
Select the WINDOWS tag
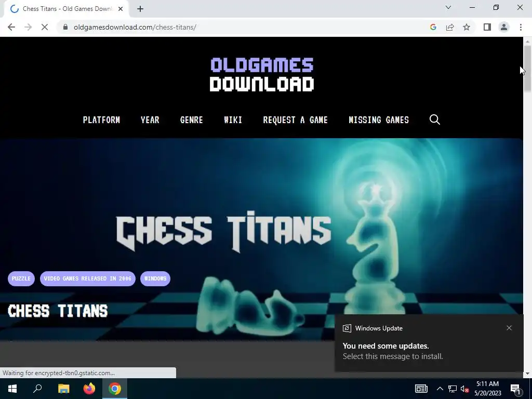click(155, 278)
